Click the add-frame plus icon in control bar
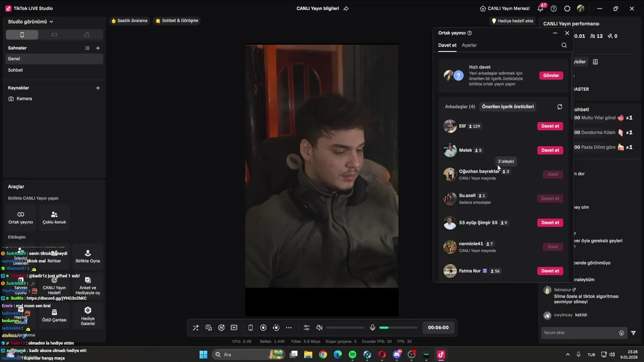Viewport: 644px width, 362px height. click(234, 328)
